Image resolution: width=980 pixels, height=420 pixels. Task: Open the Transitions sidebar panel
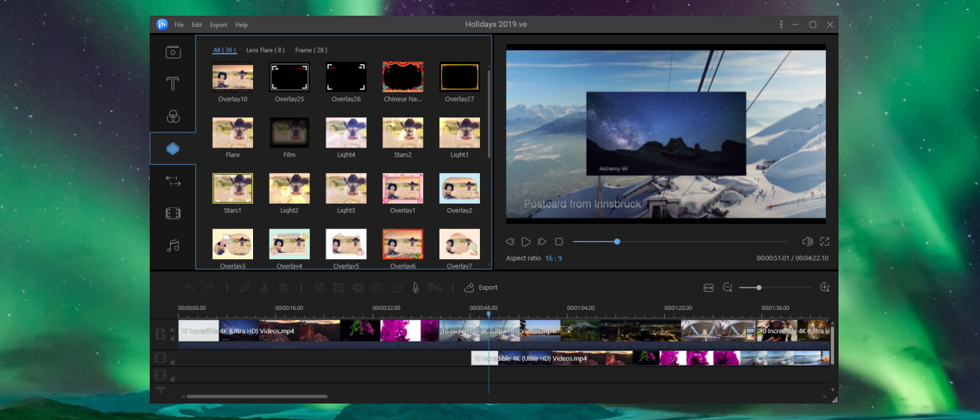(x=173, y=180)
